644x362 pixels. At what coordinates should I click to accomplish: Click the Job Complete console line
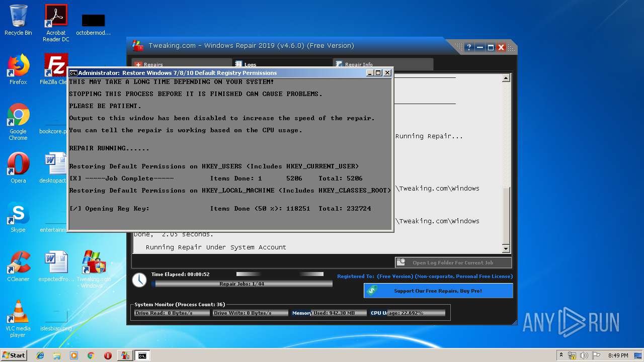point(215,178)
